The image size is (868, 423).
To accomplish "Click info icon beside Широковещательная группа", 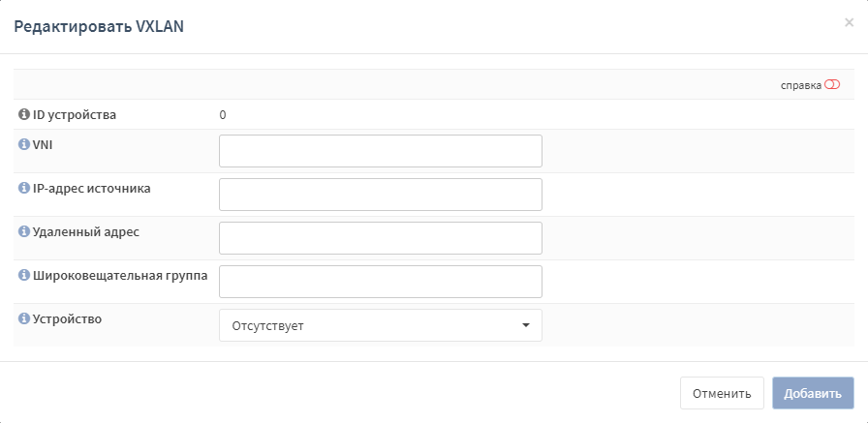I will (24, 275).
